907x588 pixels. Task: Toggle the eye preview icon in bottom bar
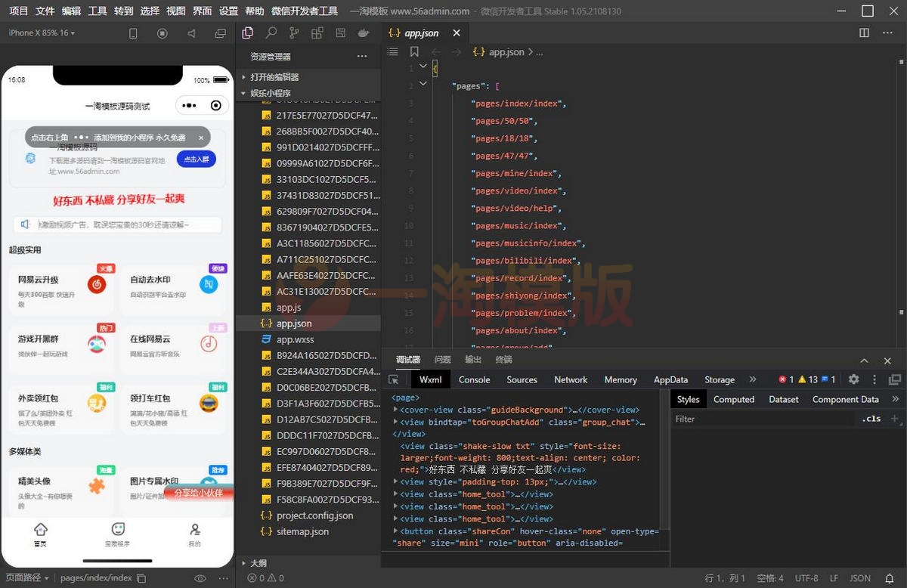(200, 578)
